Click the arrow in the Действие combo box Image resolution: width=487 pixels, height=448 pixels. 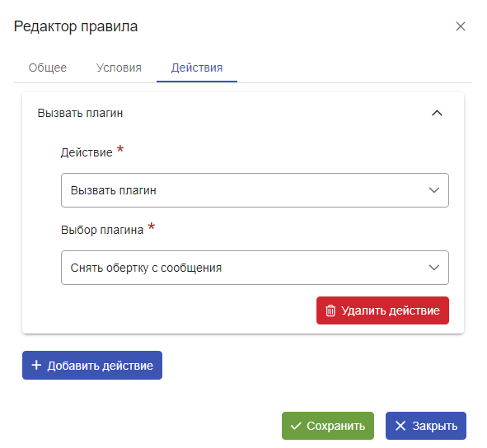[434, 190]
